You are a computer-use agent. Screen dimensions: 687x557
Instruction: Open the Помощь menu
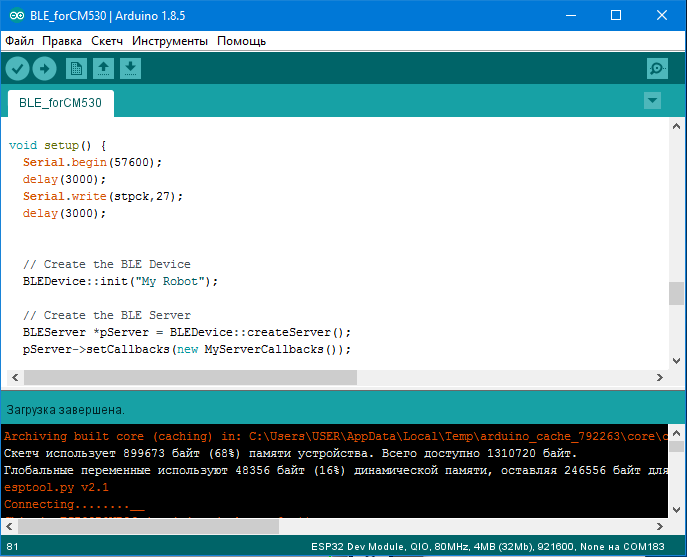click(242, 41)
